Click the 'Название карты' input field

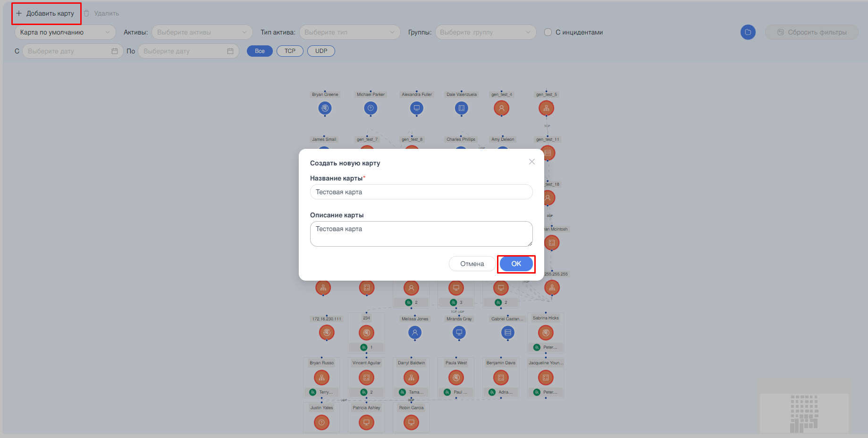pyautogui.click(x=421, y=192)
